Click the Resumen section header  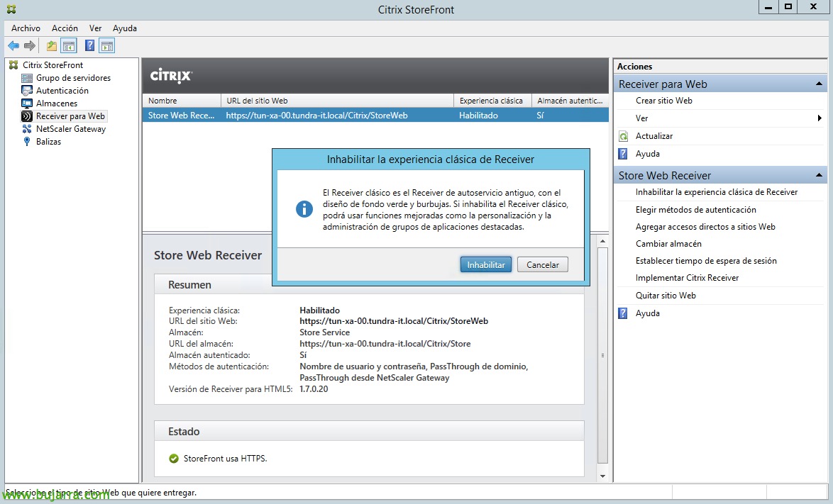(369, 285)
